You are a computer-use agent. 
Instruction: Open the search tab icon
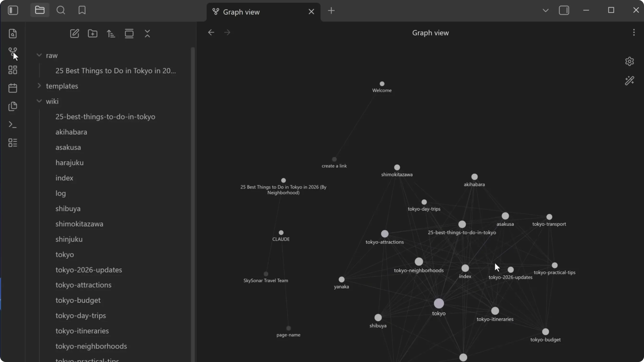pyautogui.click(x=61, y=10)
